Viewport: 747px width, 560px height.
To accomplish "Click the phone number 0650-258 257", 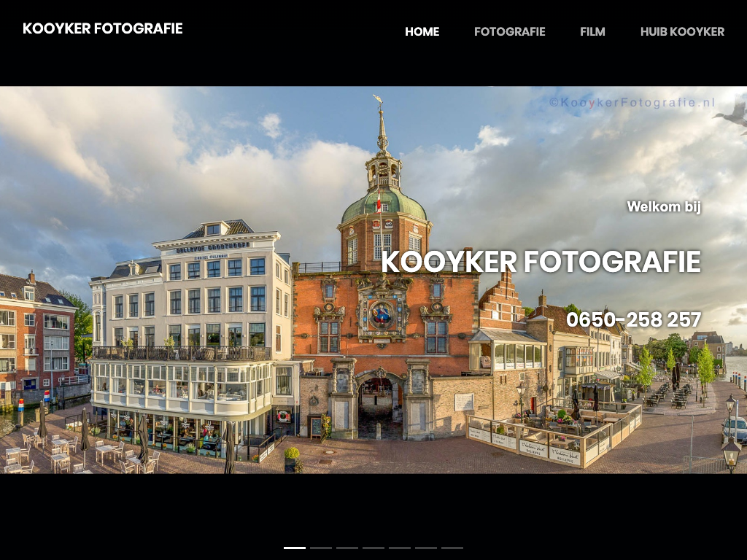I will point(633,319).
